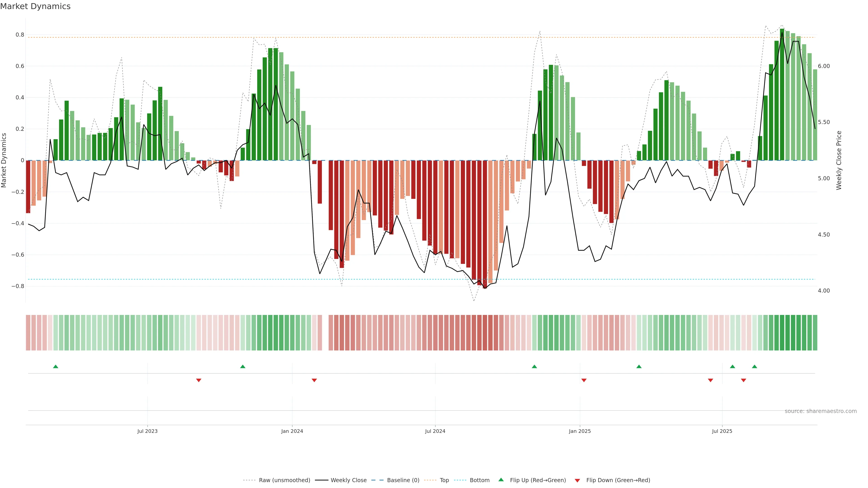Toggle the Flip Down (Green→Red) legend item
The height and width of the screenshot is (488, 868).
(618, 480)
